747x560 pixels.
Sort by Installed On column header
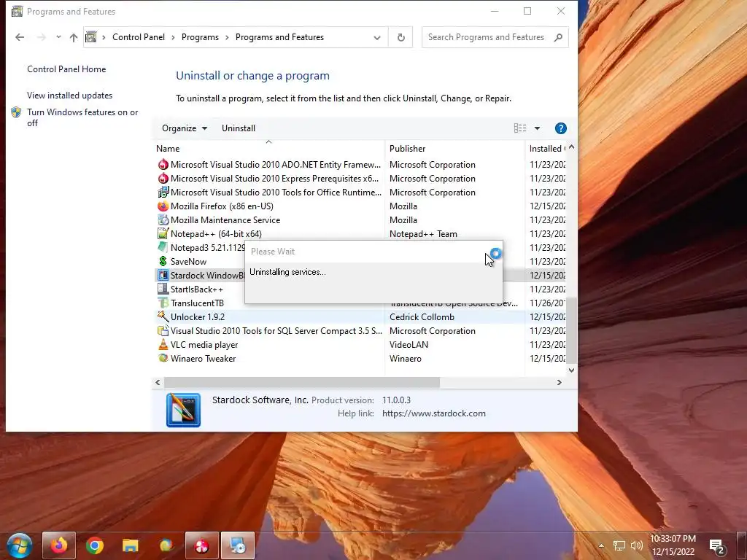[x=546, y=149]
